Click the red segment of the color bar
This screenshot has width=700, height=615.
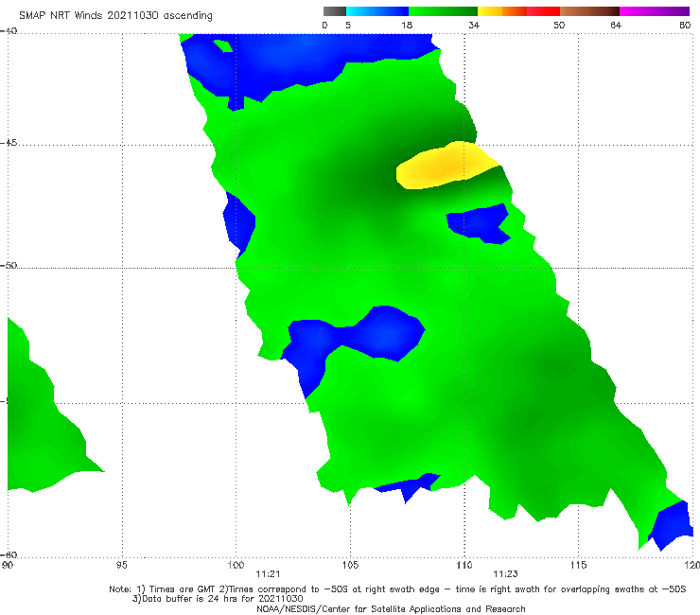tap(543, 11)
